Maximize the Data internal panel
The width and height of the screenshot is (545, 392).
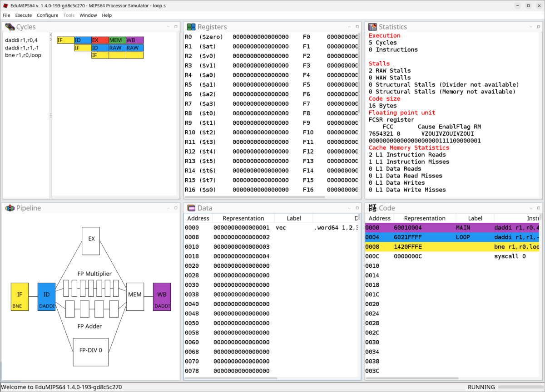click(357, 208)
